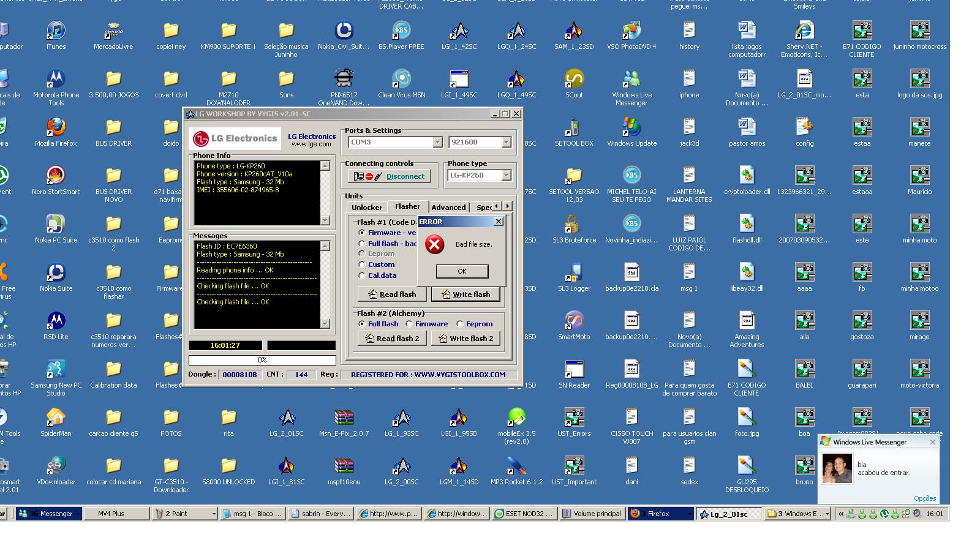Open the Mozilla Firefox desktop icon
980x551 pixels.
[56, 132]
